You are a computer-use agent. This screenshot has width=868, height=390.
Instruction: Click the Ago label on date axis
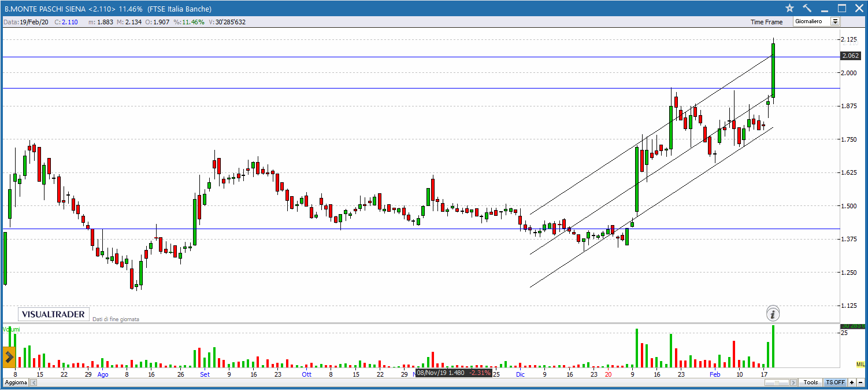(x=103, y=374)
